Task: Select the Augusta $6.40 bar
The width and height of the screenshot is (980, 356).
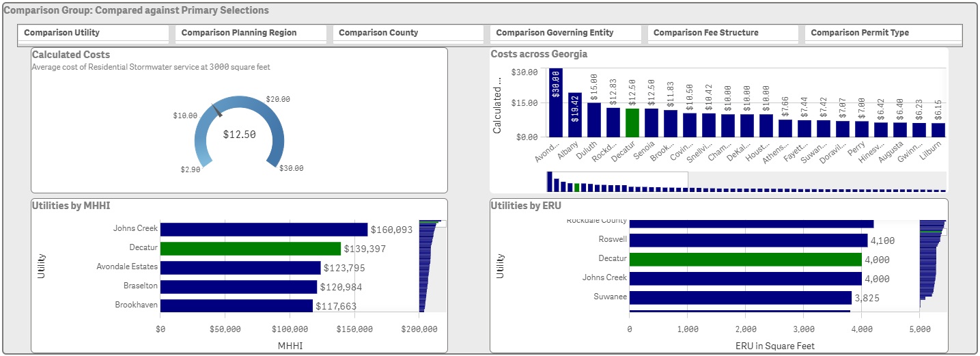Action: coord(900,130)
